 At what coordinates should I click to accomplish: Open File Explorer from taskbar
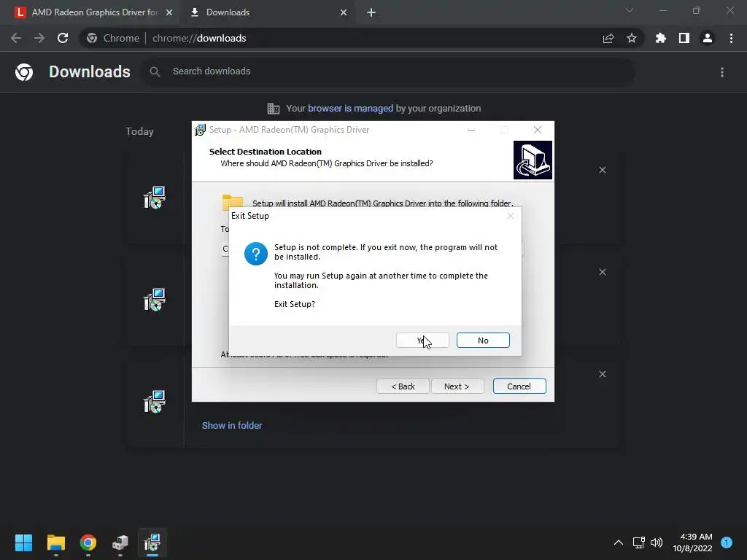point(55,542)
